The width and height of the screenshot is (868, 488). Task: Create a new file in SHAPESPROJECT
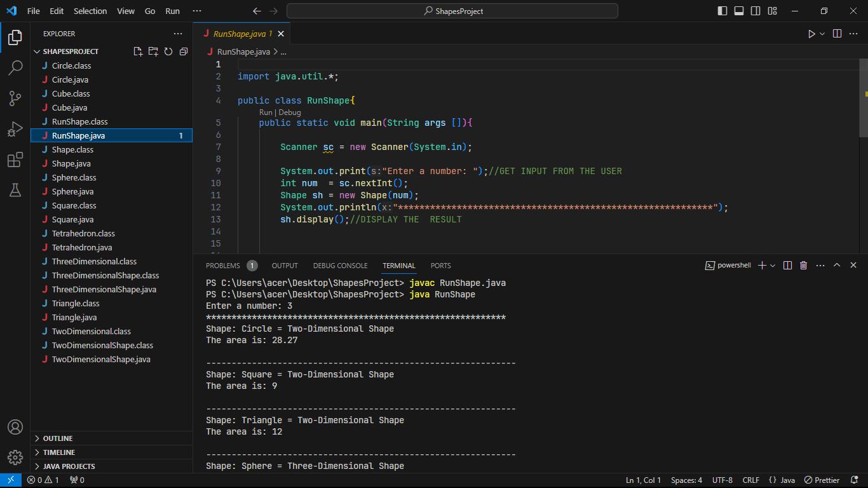(138, 51)
